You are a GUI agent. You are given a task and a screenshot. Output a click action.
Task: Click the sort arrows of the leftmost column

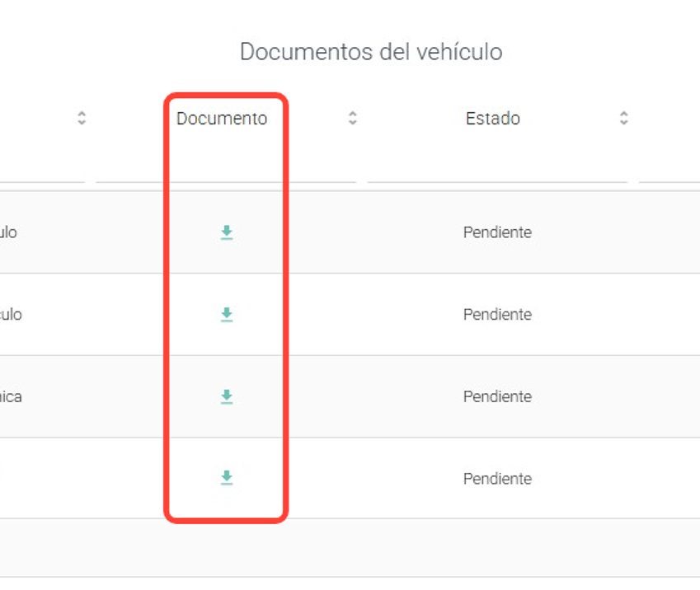[x=82, y=118]
